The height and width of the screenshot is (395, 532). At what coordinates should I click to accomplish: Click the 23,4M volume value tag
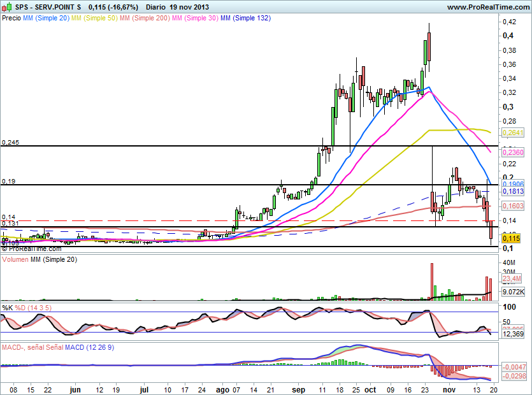[x=513, y=278]
